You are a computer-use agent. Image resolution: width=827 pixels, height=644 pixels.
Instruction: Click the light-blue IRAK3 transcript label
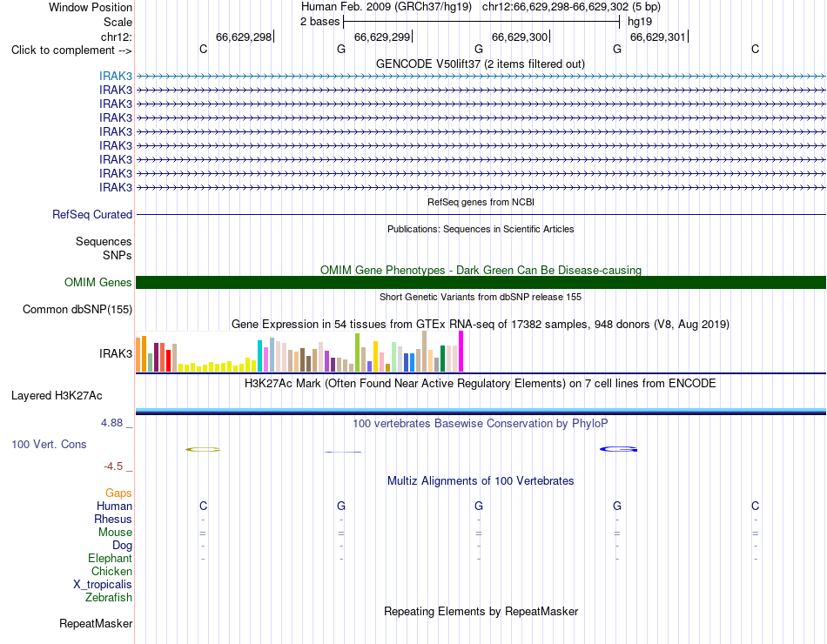[x=116, y=76]
